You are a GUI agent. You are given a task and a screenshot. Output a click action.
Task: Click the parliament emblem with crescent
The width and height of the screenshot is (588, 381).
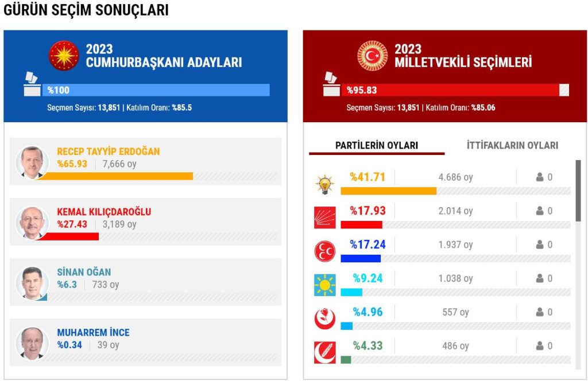click(373, 56)
